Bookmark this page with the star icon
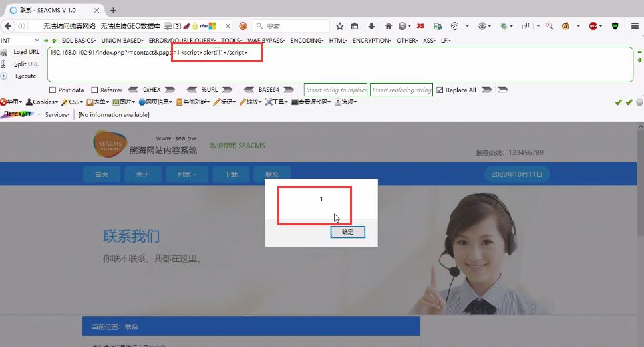 [x=339, y=26]
